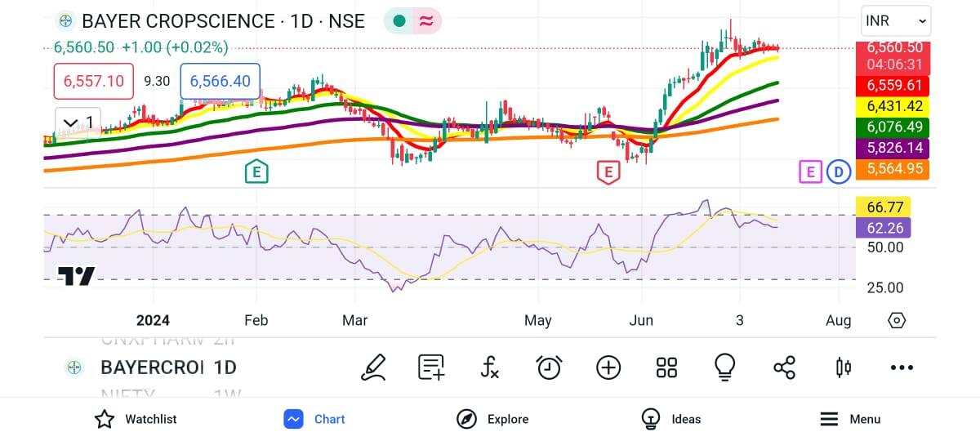Tap the plus circle compare icon
The width and height of the screenshot is (980, 441).
(x=608, y=367)
